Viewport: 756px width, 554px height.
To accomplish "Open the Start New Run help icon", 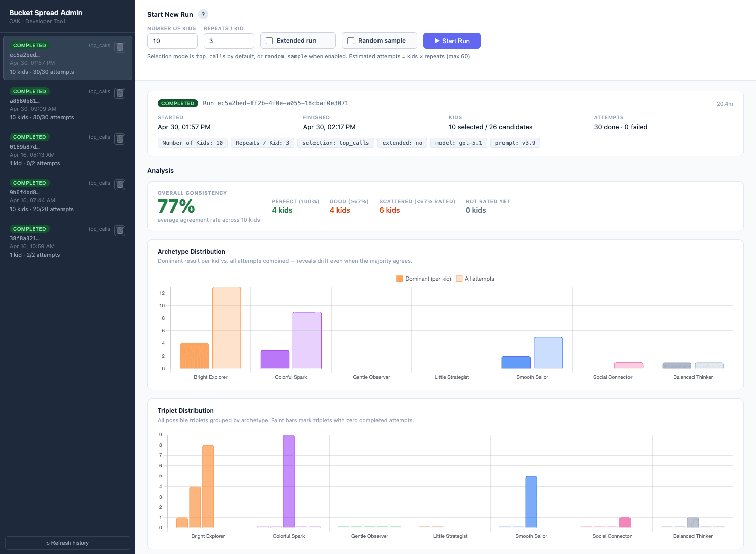I will [x=203, y=14].
